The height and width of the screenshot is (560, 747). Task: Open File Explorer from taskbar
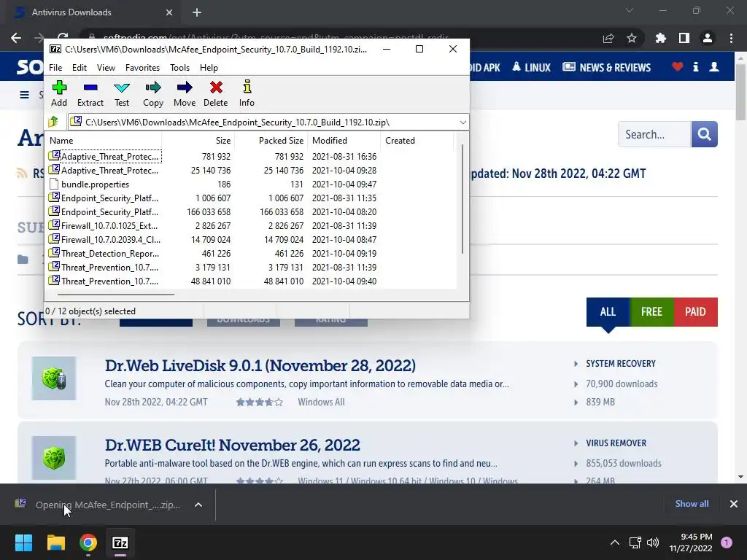click(x=55, y=542)
